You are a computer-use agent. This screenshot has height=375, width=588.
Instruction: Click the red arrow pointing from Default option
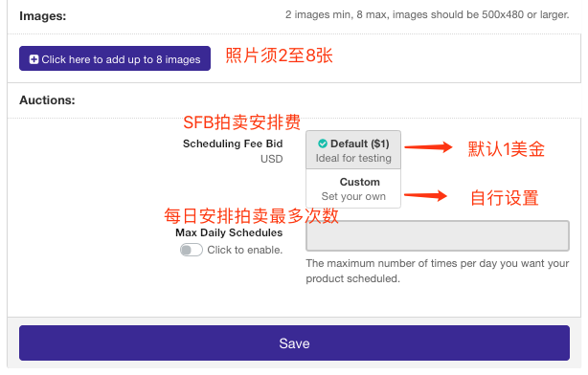[x=428, y=147]
